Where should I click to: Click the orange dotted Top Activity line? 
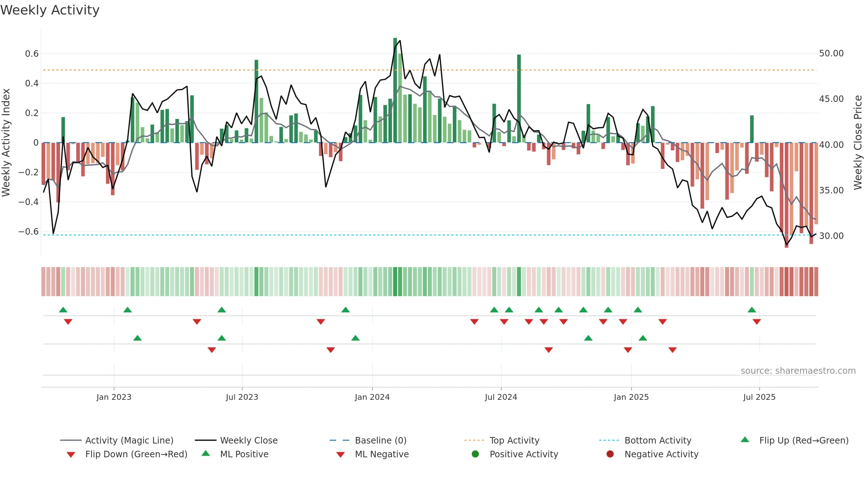pos(430,70)
